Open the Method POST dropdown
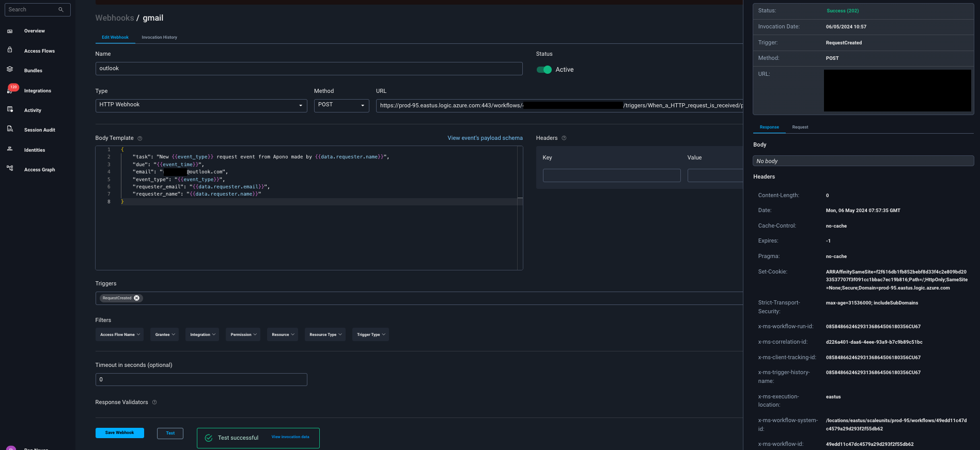This screenshot has width=980, height=450. click(x=341, y=105)
